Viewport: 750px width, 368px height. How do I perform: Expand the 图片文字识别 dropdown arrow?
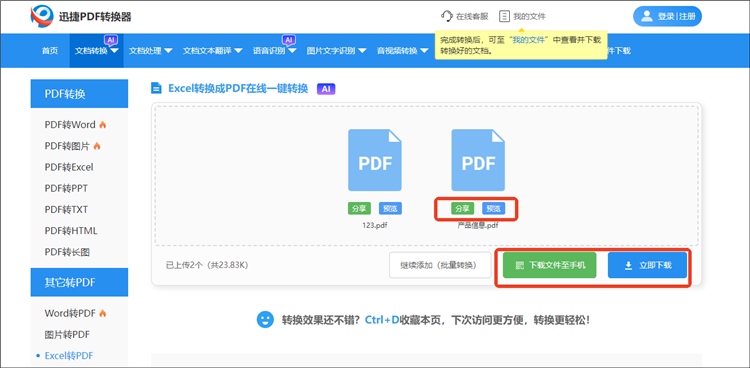coord(362,51)
